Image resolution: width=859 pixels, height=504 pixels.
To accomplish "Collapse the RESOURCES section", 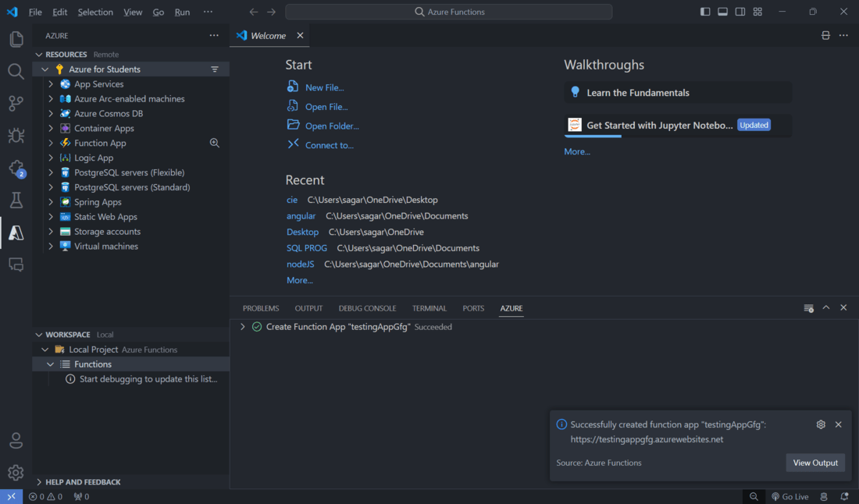I will pyautogui.click(x=39, y=55).
